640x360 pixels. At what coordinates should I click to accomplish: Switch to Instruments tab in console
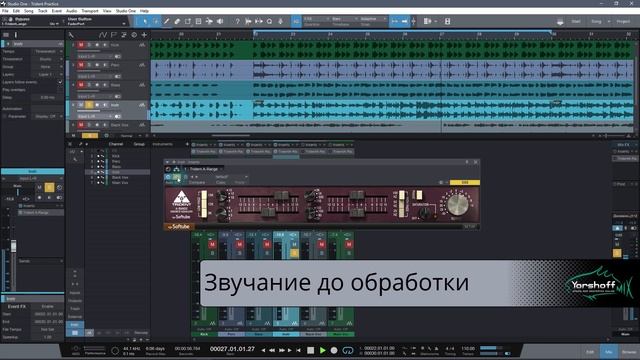(162, 144)
